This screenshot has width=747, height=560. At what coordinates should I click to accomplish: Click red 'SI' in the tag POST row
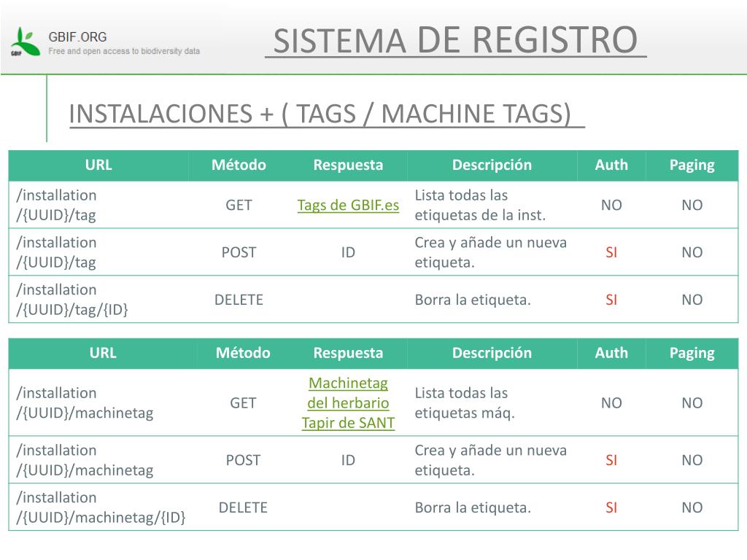coord(611,252)
